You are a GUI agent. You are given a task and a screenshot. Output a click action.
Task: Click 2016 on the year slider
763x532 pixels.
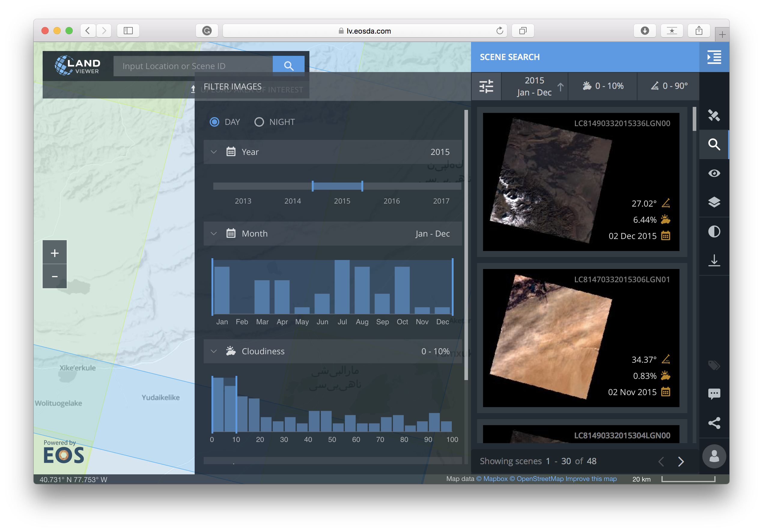click(x=391, y=201)
